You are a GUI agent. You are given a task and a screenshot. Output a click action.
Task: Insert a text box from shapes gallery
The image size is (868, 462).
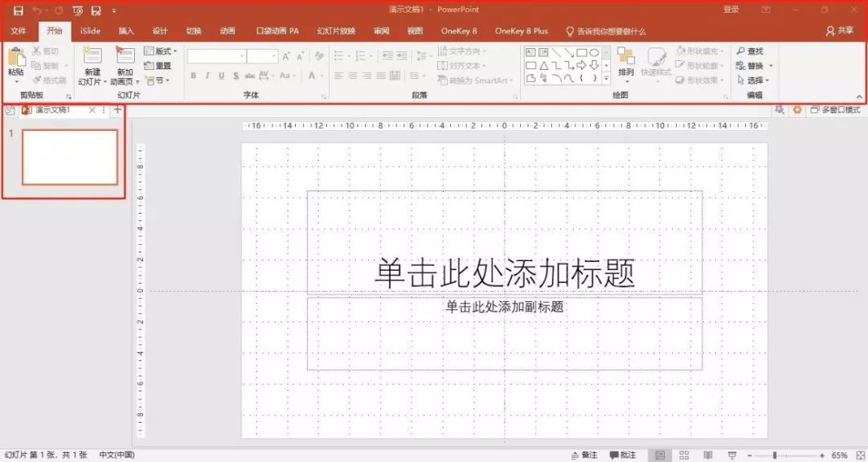tap(530, 52)
